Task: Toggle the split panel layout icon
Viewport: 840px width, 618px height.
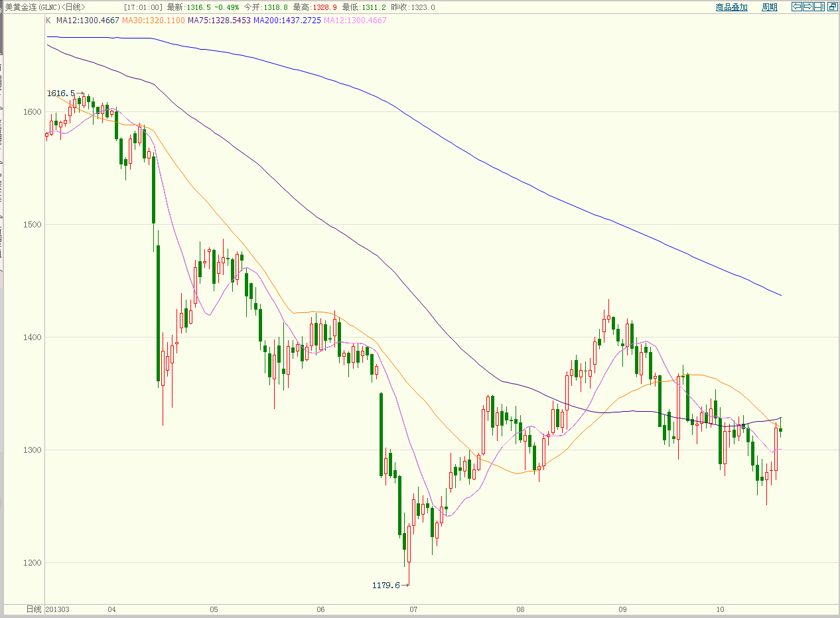Action: coord(819,7)
